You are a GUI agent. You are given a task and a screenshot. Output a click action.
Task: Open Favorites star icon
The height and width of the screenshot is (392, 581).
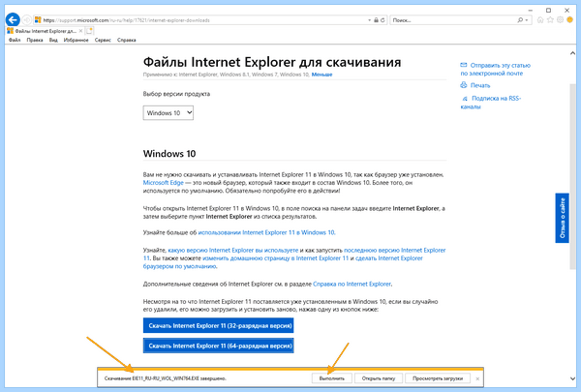550,20
